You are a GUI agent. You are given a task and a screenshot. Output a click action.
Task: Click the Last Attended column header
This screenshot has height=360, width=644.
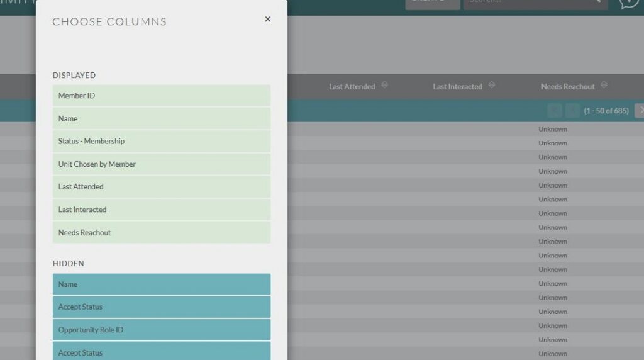tap(352, 87)
